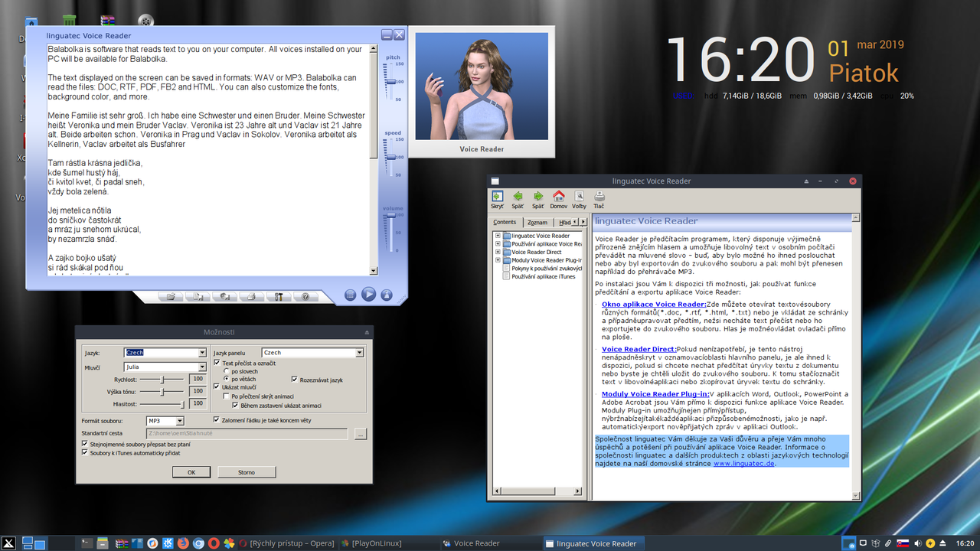Toggle 'Text přečíst a označit' checkbox

tap(217, 363)
